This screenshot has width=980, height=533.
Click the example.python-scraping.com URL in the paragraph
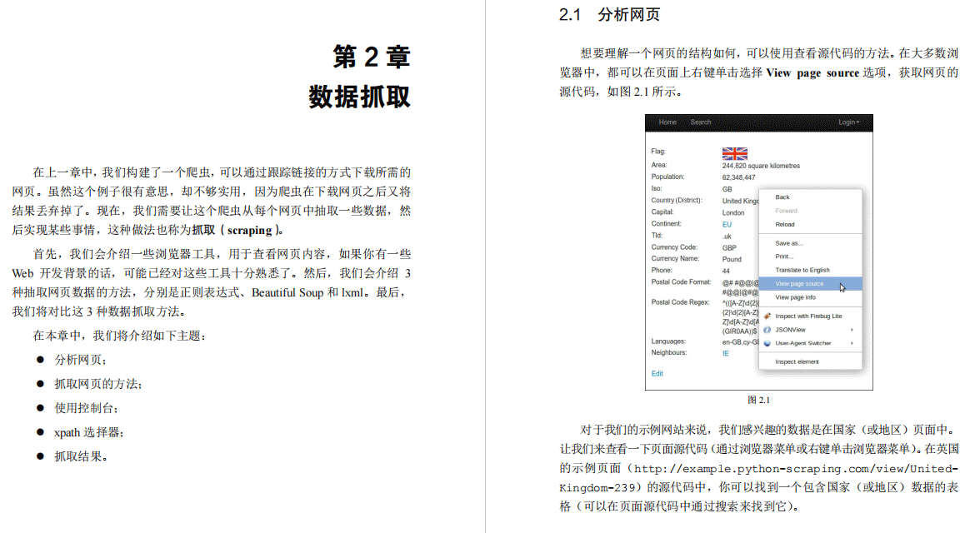[758, 478]
